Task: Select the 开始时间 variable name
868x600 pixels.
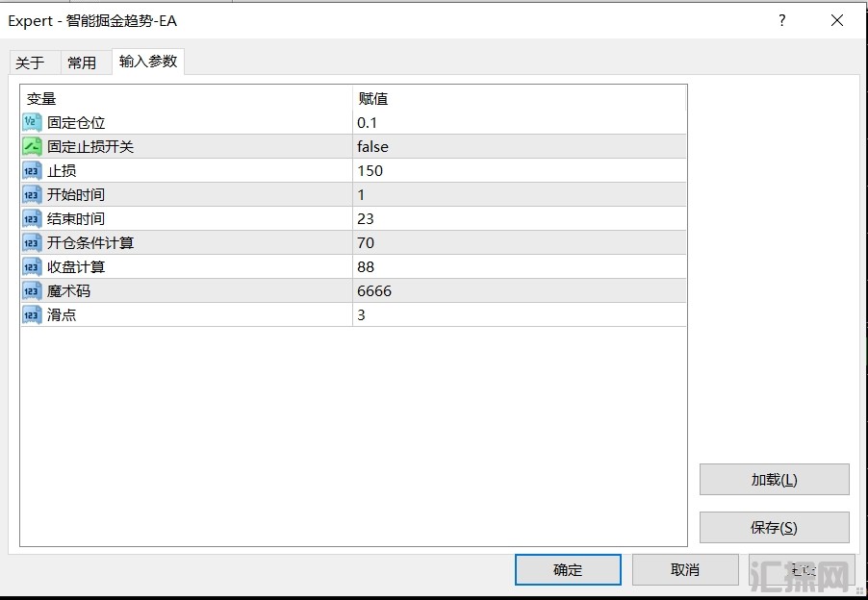Action: [76, 194]
